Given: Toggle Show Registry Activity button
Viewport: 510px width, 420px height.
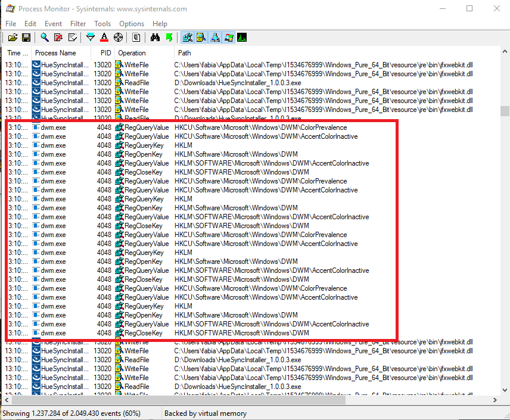Looking at the screenshot, I should tap(187, 38).
